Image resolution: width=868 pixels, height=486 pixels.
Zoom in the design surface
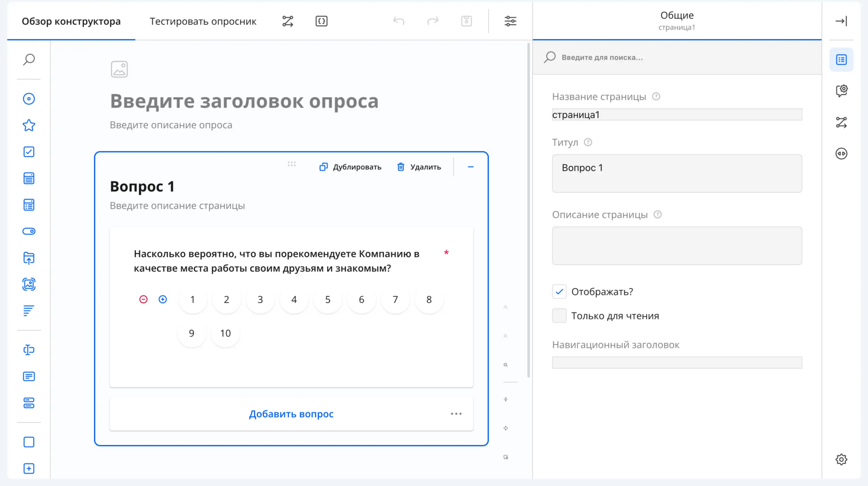click(x=506, y=307)
